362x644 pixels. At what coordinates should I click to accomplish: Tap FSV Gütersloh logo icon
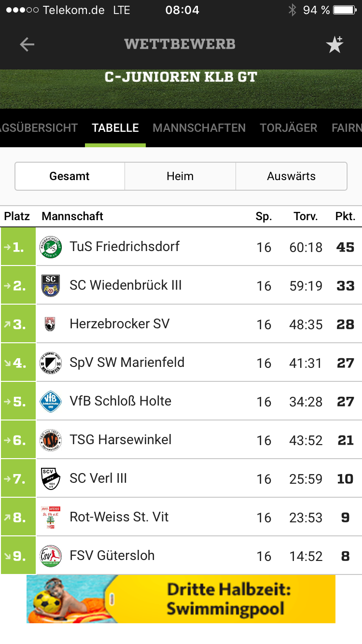(51, 556)
